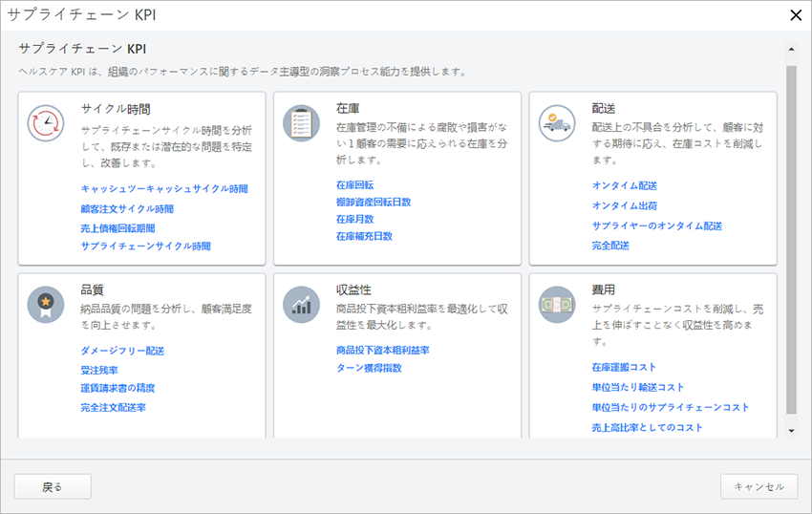812x514 pixels.
Task: Open the ダメージフリー配送 link
Action: (122, 352)
